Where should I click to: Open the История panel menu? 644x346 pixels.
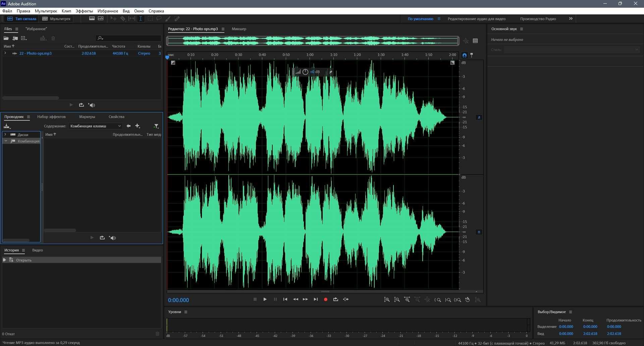click(x=23, y=250)
